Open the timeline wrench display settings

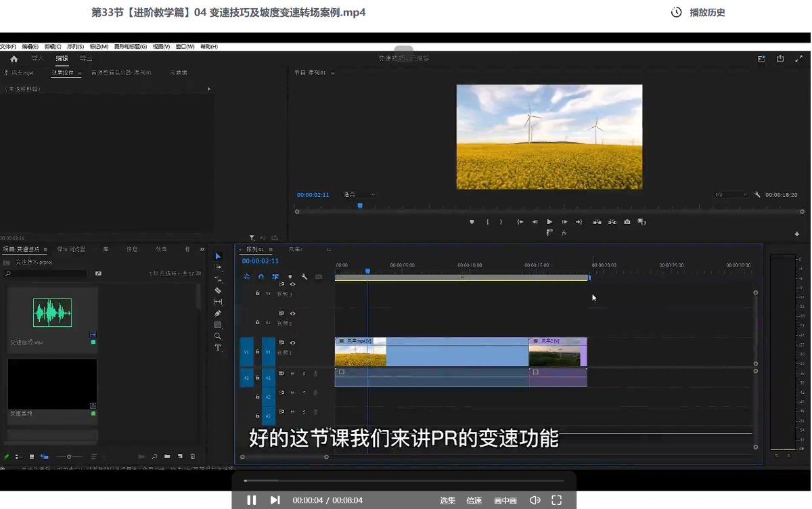click(304, 277)
